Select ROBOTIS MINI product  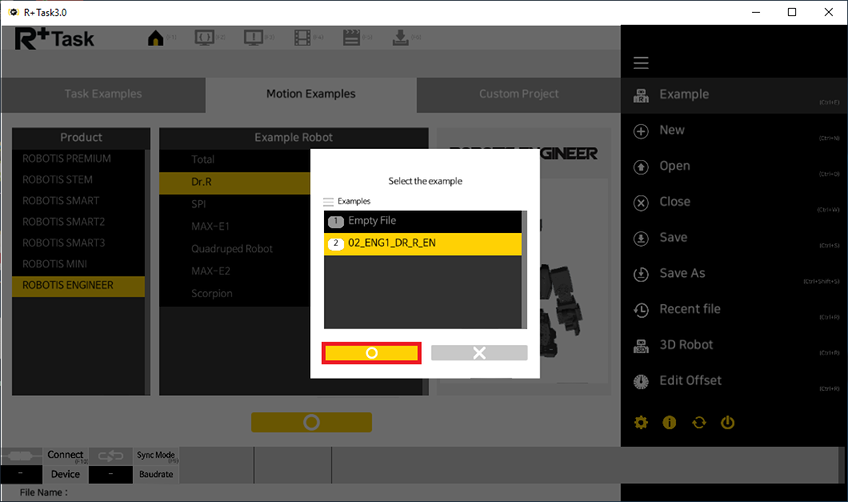tap(78, 264)
